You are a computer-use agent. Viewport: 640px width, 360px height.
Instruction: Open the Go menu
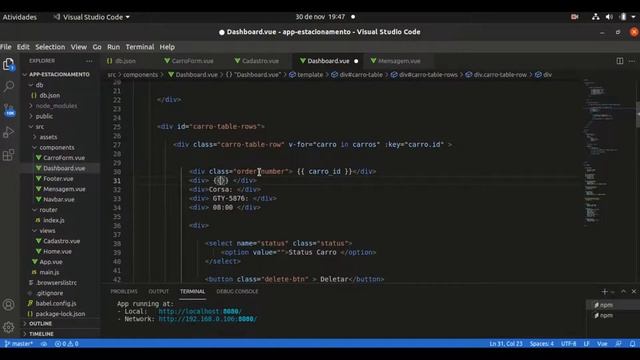(x=97, y=47)
